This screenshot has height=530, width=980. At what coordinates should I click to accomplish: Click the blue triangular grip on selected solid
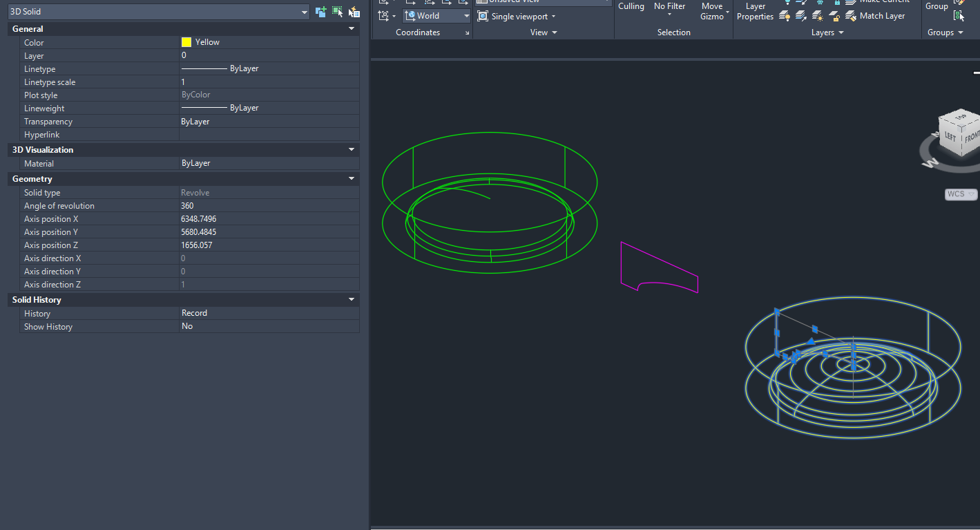[811, 341]
